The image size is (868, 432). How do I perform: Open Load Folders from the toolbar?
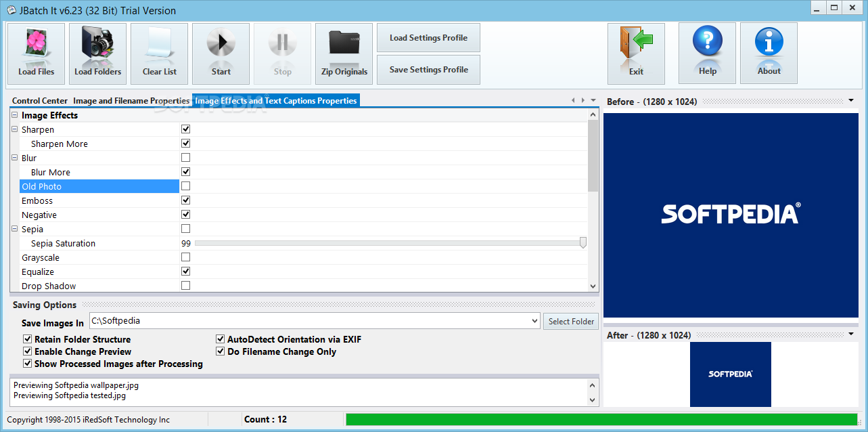tap(97, 53)
